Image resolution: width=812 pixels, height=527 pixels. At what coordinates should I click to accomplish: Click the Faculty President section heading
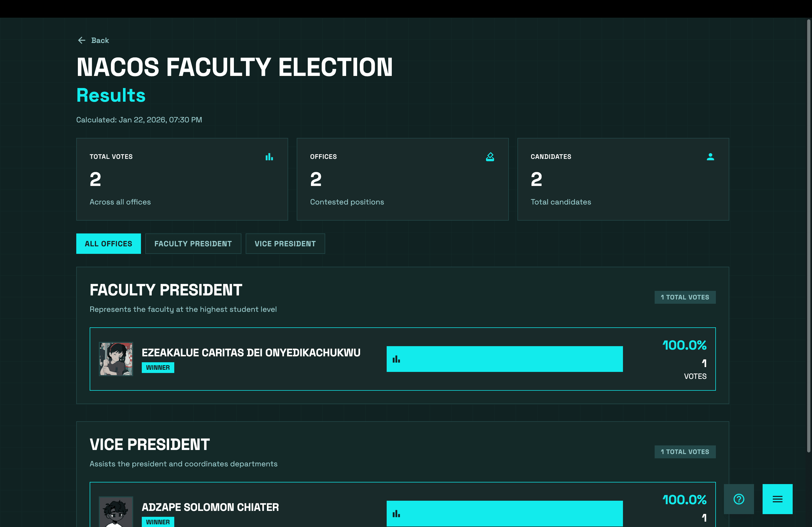[166, 290]
